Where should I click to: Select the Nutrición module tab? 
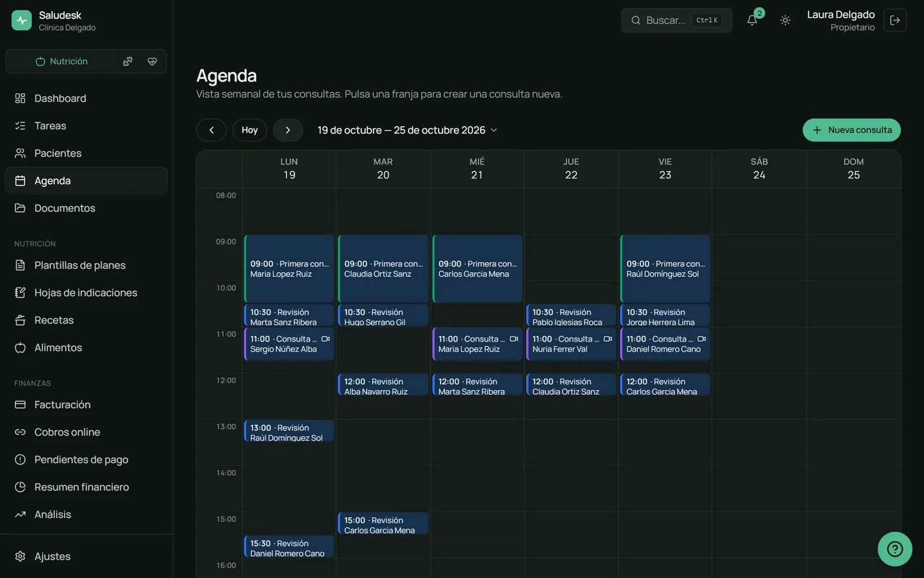[62, 61]
